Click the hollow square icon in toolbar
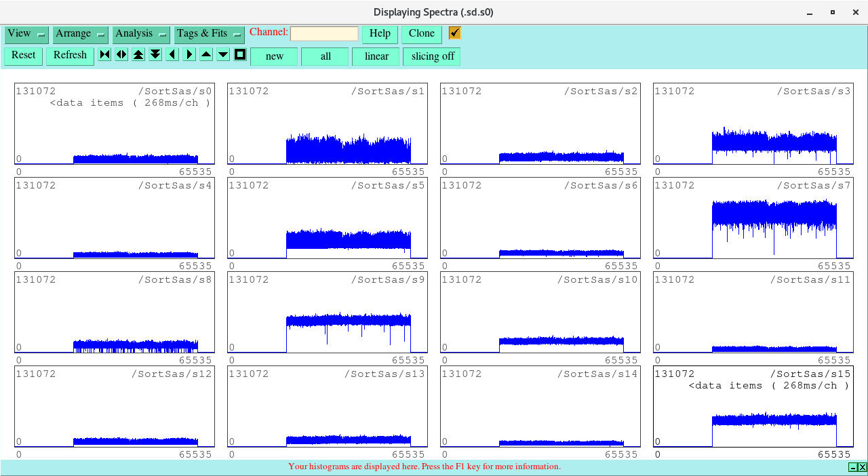 pyautogui.click(x=240, y=55)
